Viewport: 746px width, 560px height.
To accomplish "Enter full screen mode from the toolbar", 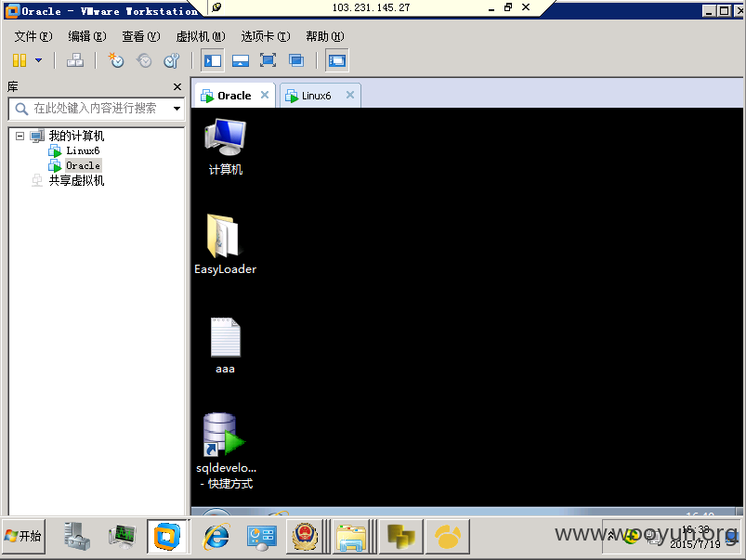I will tap(268, 60).
